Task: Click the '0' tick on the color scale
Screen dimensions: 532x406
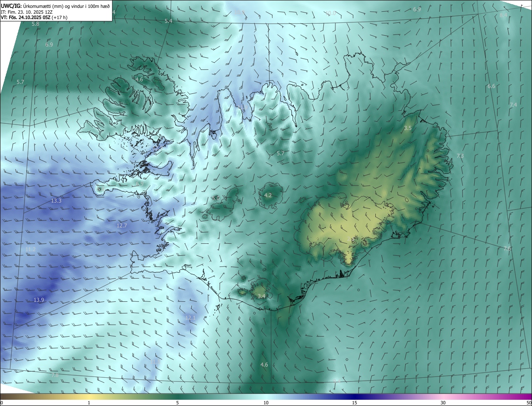Action: 2,403
